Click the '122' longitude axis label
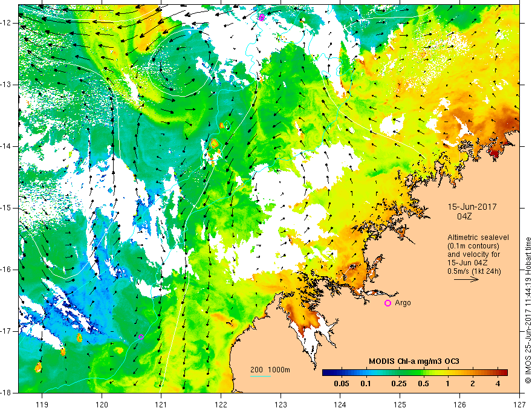532x411 pixels. pyautogui.click(x=221, y=404)
